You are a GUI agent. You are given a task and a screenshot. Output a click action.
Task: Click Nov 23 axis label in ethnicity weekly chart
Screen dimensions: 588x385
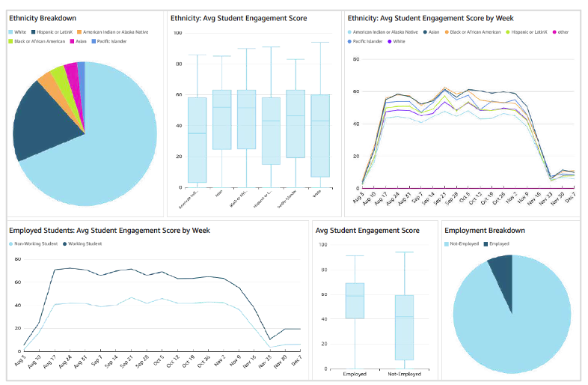[546, 198]
